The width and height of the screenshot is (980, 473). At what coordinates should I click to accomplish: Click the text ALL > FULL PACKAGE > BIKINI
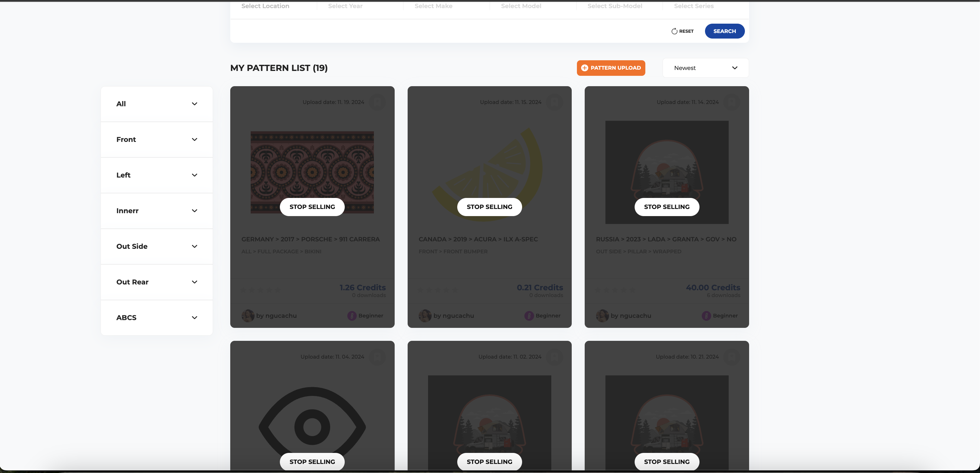click(281, 251)
